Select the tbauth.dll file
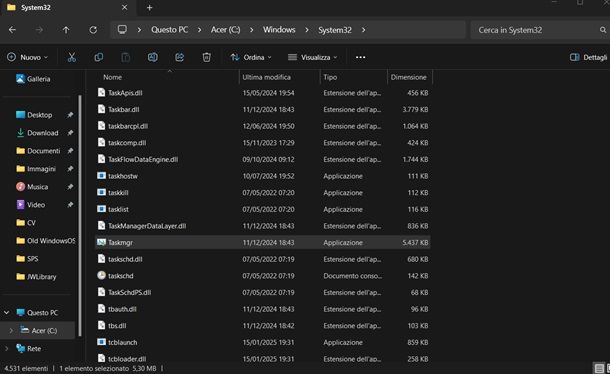 [263, 309]
